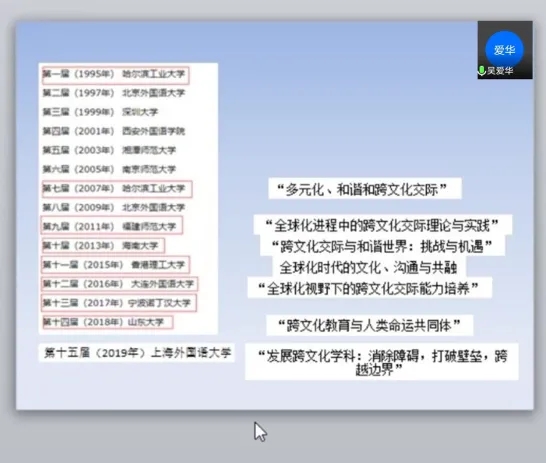The width and height of the screenshot is (546, 463).
Task: Select the 第二届 (1997年) 北京外国语大学 line
Action: click(x=114, y=93)
